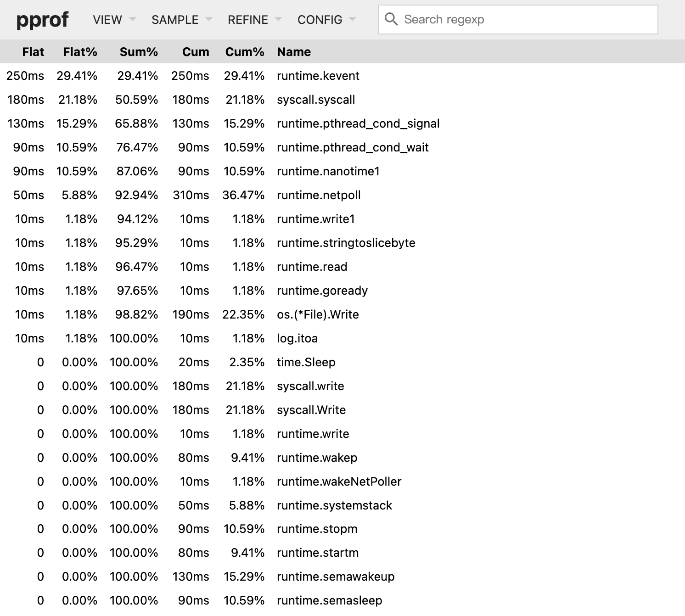Sort by the Flat column header

[33, 52]
